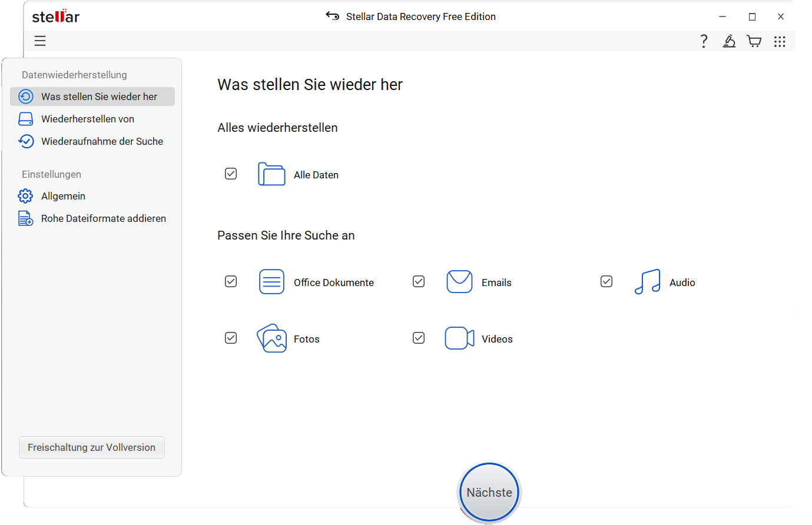Open the help question mark icon
Image resolution: width=812 pixels, height=525 pixels.
[x=704, y=41]
